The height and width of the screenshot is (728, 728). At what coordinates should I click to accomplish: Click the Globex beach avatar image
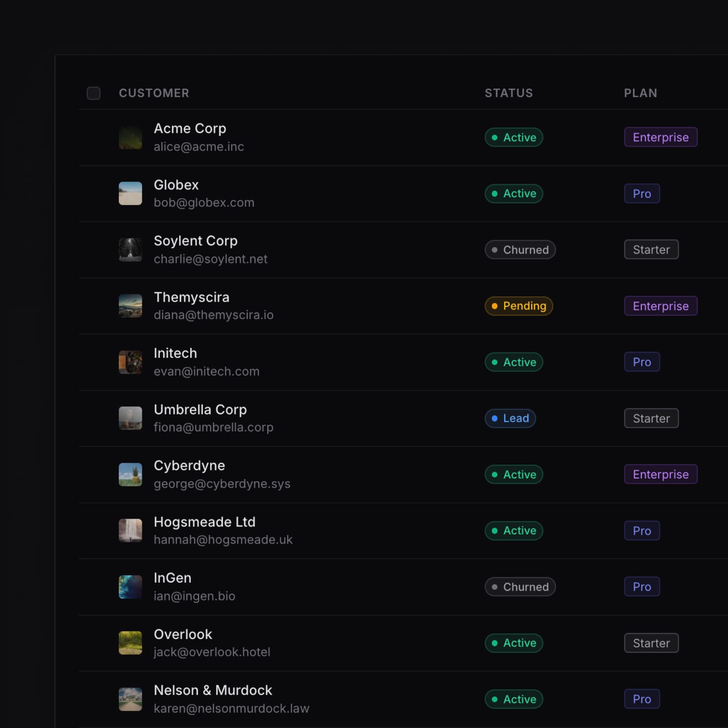click(x=130, y=193)
